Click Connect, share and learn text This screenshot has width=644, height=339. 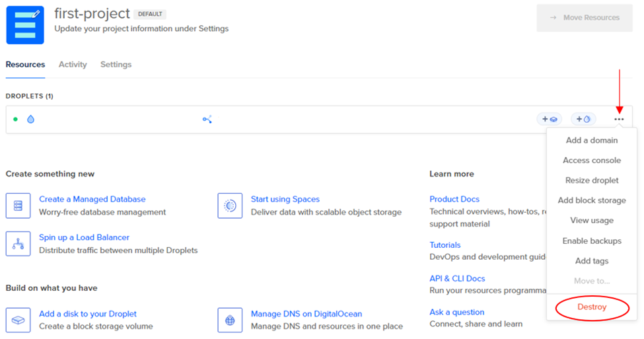(x=476, y=324)
